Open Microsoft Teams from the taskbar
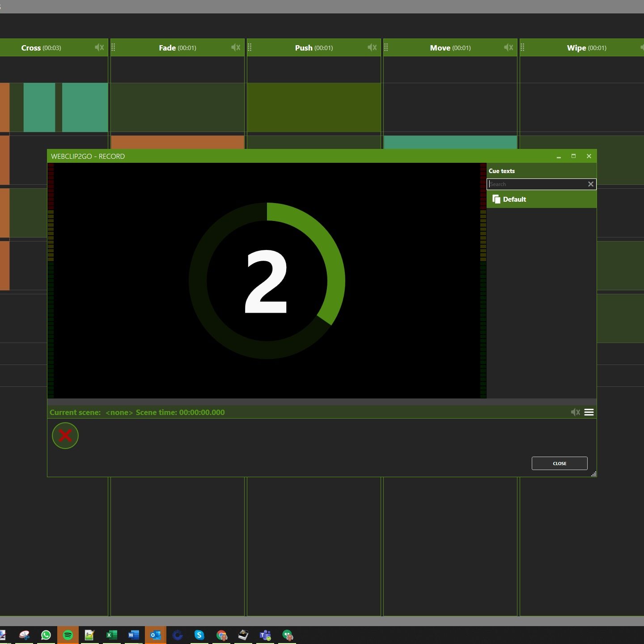The image size is (644, 644). (x=265, y=635)
